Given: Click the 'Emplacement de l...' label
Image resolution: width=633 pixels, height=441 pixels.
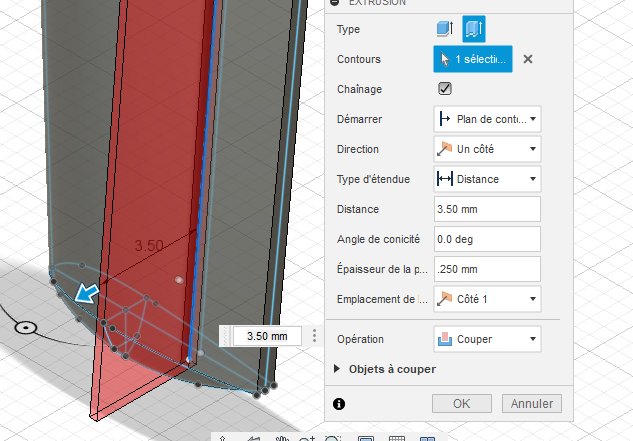Looking at the screenshot, I should coord(382,299).
